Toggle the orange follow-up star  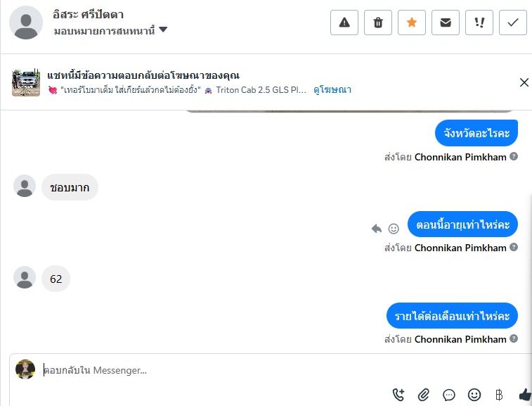(x=412, y=23)
